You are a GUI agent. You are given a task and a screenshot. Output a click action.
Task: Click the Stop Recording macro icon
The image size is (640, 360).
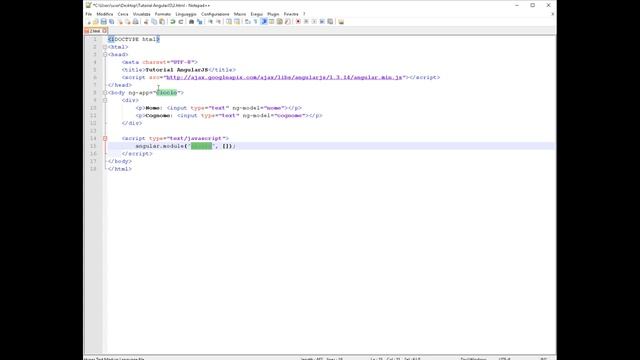(306, 22)
